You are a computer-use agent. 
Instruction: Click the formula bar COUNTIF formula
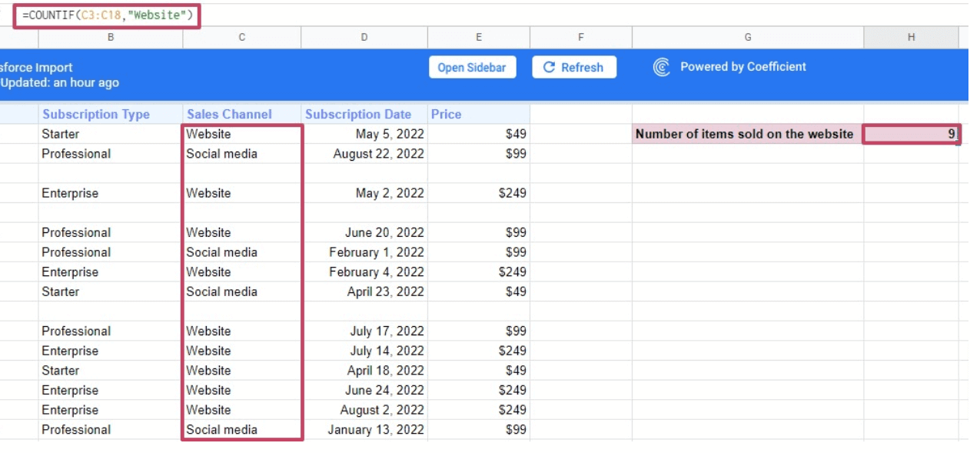107,15
